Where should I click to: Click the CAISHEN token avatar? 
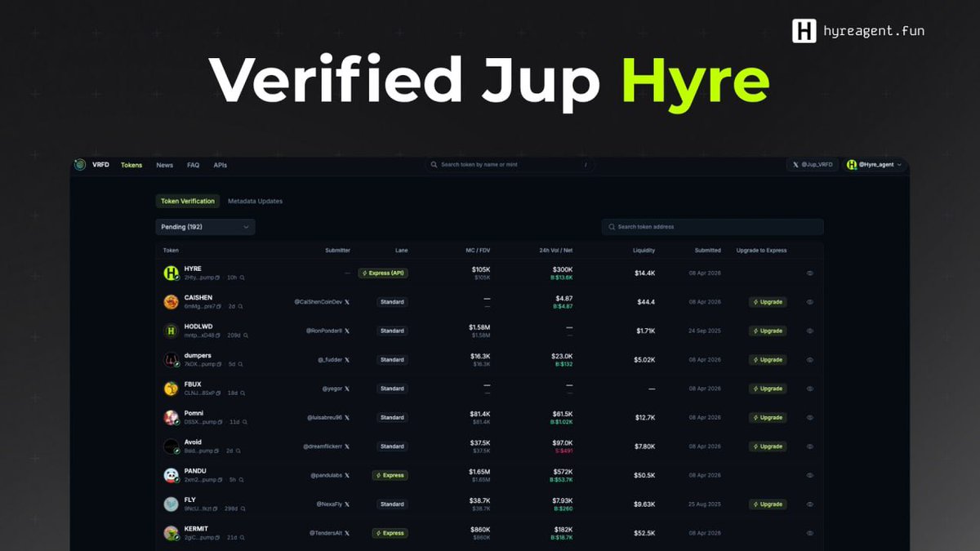[x=171, y=302]
